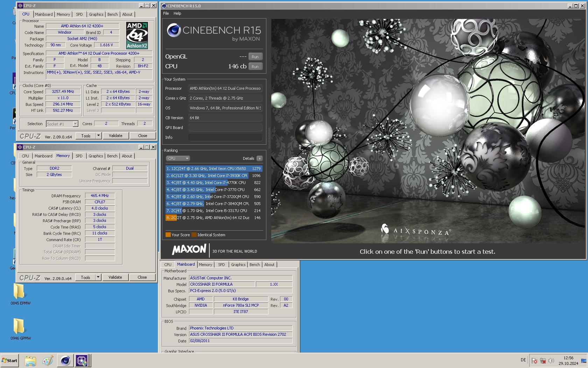This screenshot has height=368, width=588.
Task: Click the Tools button in the top CPU-Z window
Action: point(86,136)
